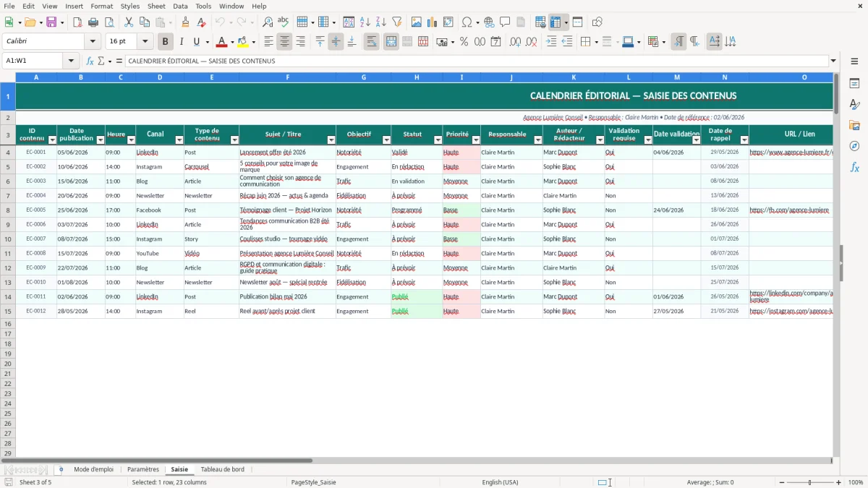Image resolution: width=868 pixels, height=488 pixels.
Task: Click Increase Indent icon
Action: [x=551, y=42]
